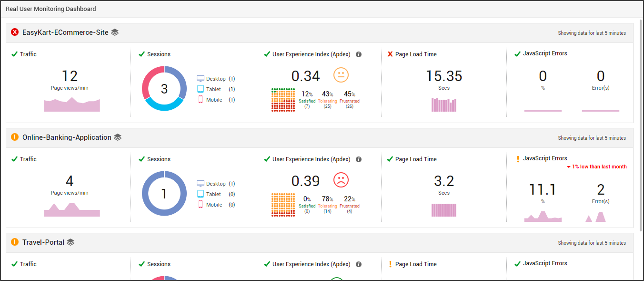Click the Tablet device icon in EasyKart Sessions
This screenshot has width=644, height=281.
pos(201,89)
